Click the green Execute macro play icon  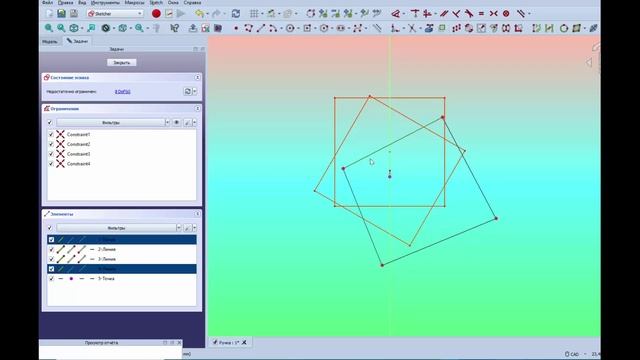180,13
